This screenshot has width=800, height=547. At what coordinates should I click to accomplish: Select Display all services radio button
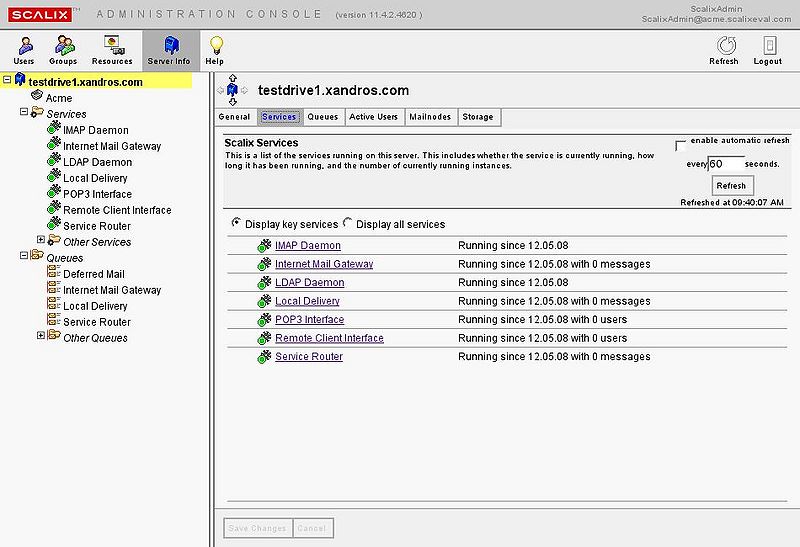[x=348, y=223]
